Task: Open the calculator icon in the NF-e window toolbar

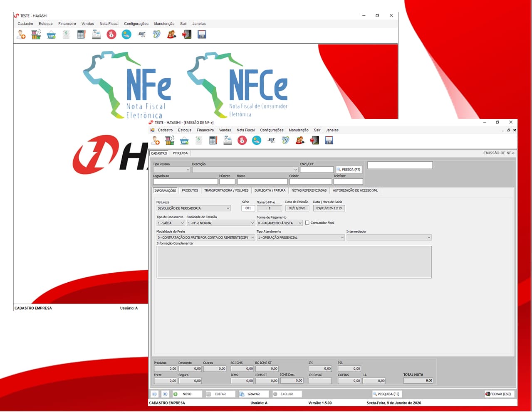Action: pyautogui.click(x=213, y=141)
